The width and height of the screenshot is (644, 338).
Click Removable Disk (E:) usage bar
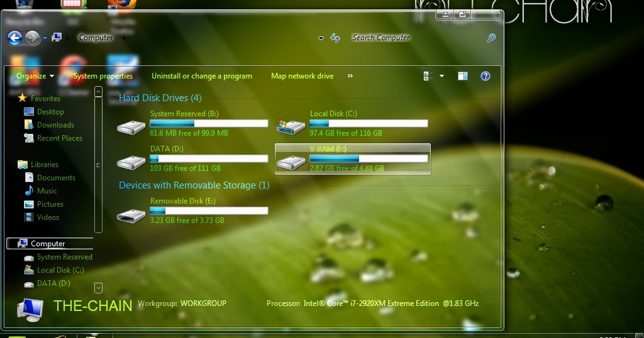(209, 211)
